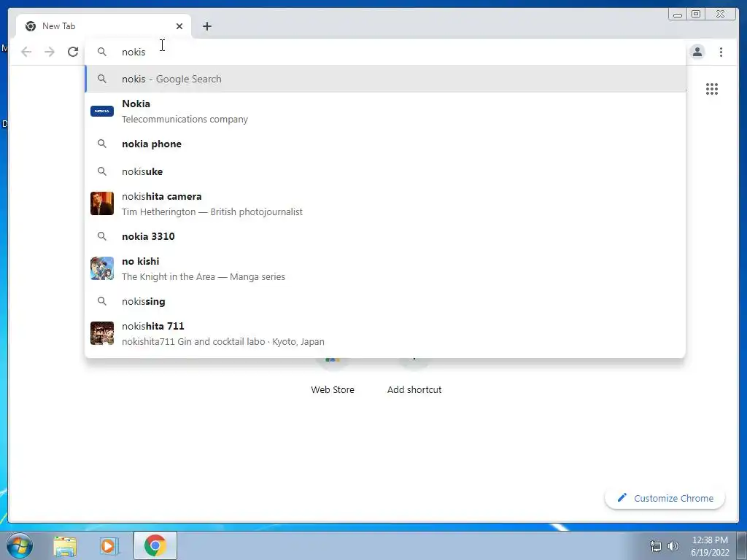Open the volume speaker tray icon
Viewport: 747px width, 560px height.
[673, 546]
